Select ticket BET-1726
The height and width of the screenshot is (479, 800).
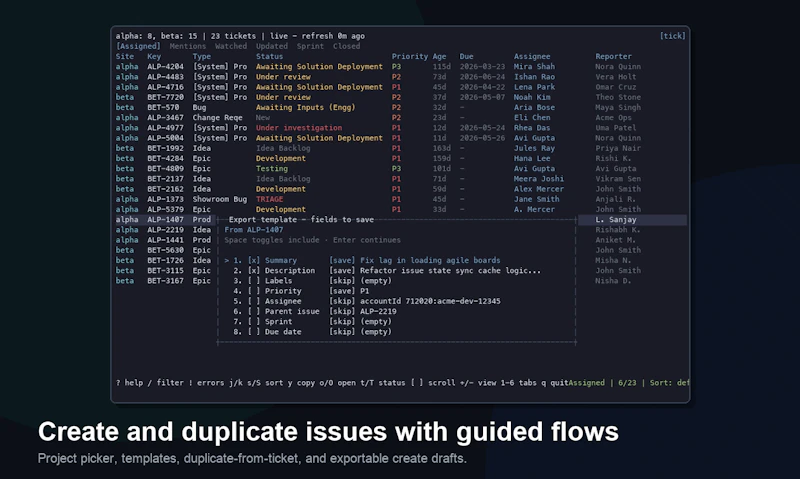point(165,261)
